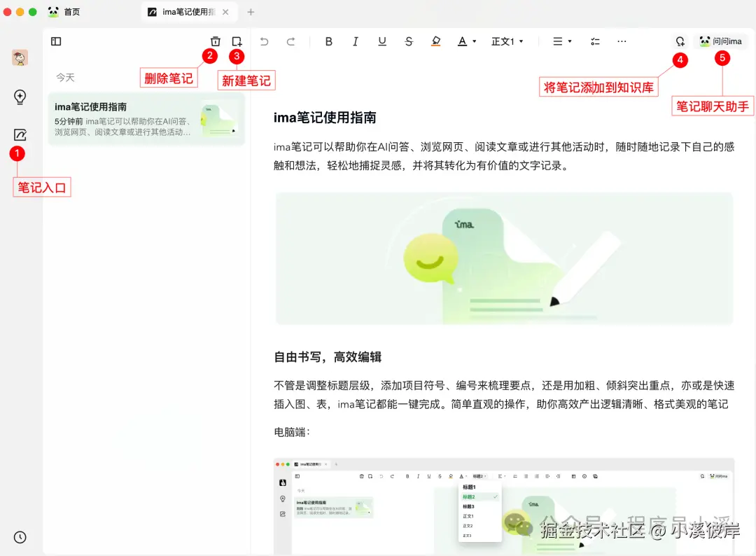Insert a checklist task list
The height and width of the screenshot is (556, 756).
[x=596, y=41]
